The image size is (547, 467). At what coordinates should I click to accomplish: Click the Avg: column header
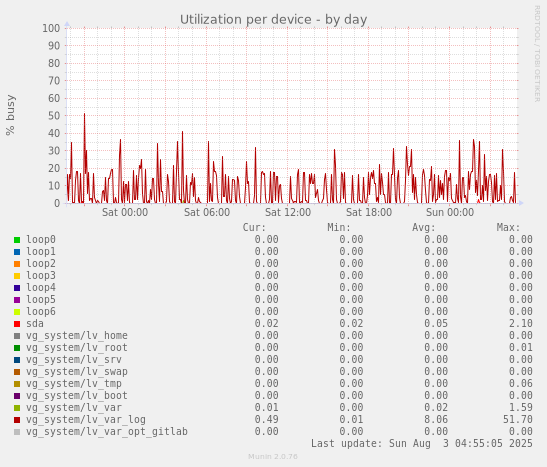tap(424, 228)
